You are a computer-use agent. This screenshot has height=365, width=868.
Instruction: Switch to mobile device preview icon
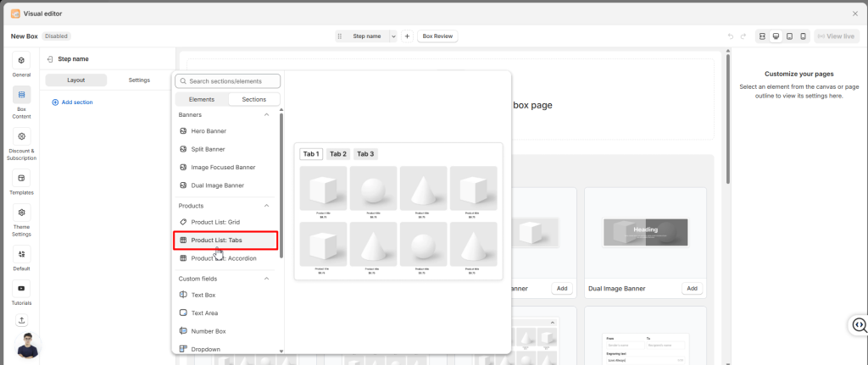tap(804, 36)
